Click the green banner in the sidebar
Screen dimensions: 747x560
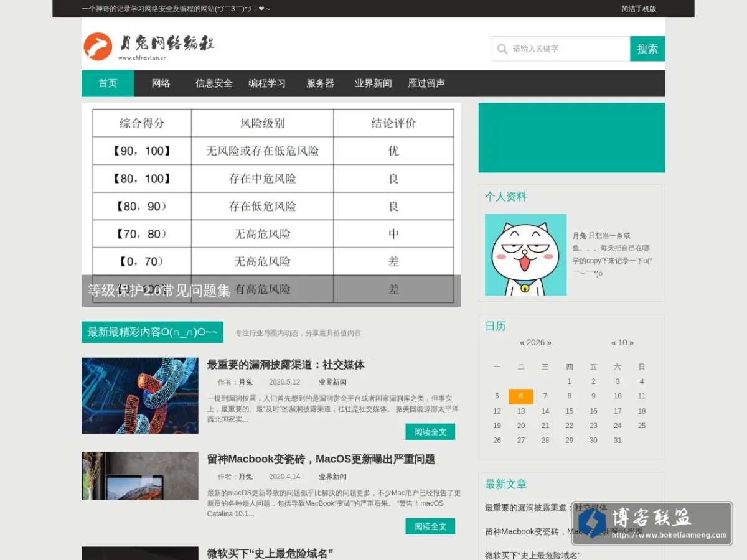tap(571, 138)
